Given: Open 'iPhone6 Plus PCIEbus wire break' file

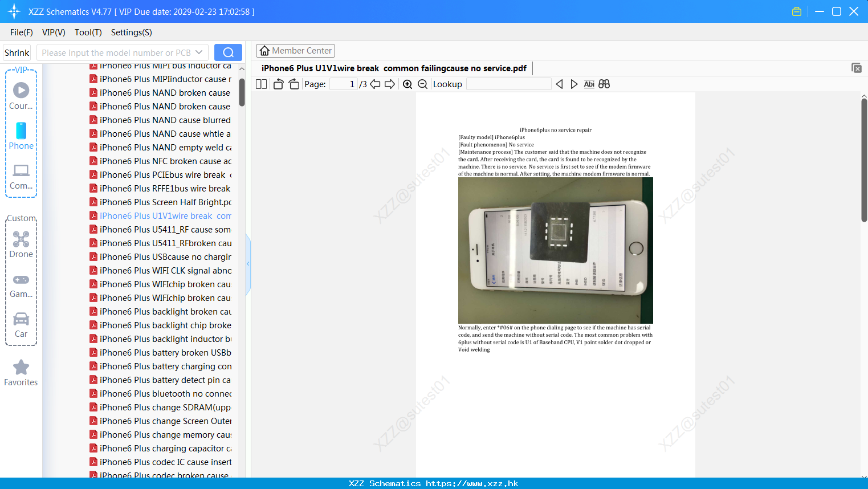Looking at the screenshot, I should (x=161, y=175).
